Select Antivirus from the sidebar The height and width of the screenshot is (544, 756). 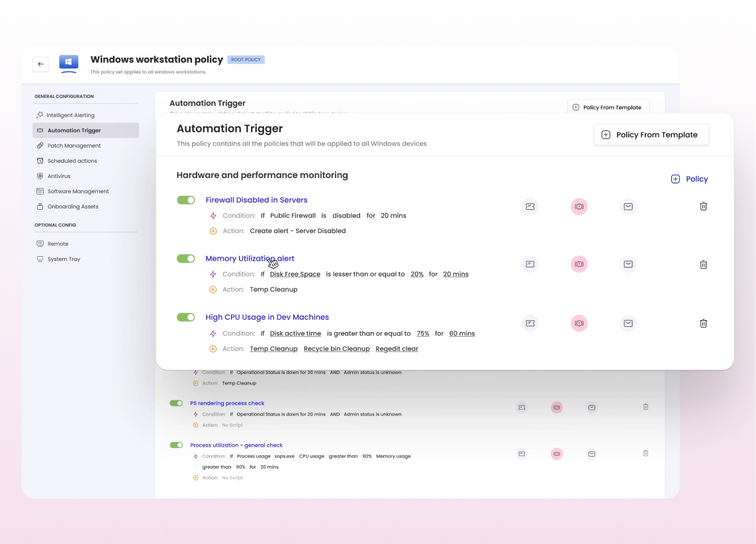[59, 176]
